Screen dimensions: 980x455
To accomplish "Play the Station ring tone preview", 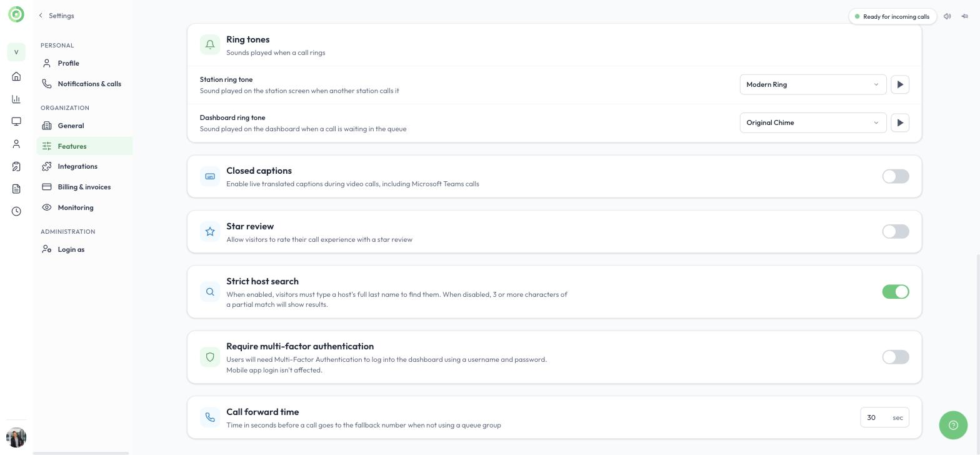I will click(900, 84).
